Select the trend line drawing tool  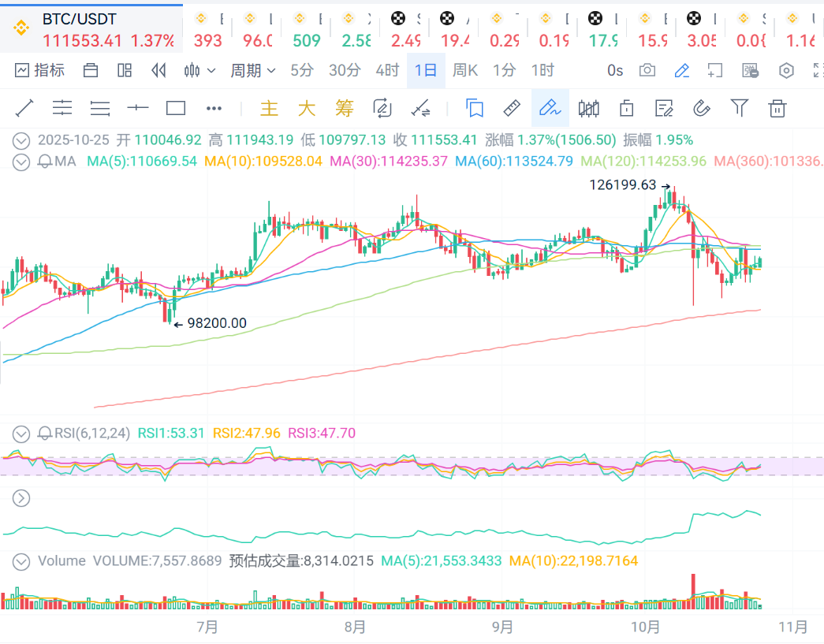24,108
